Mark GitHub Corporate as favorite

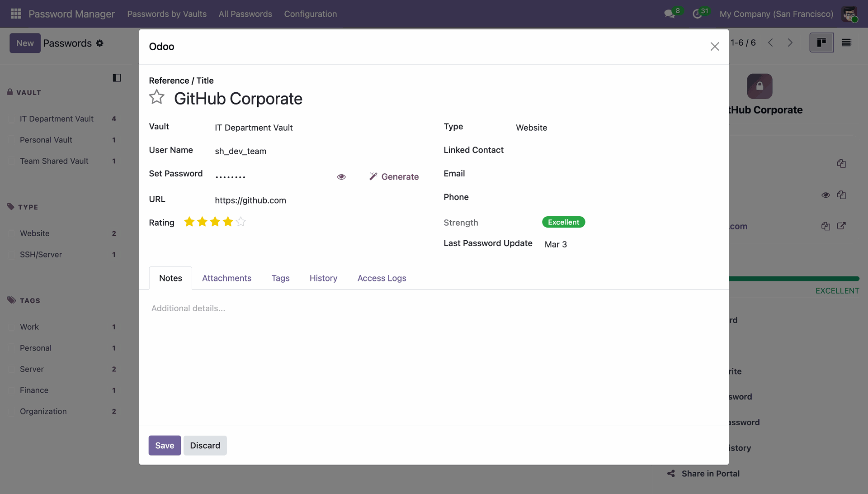(x=157, y=97)
